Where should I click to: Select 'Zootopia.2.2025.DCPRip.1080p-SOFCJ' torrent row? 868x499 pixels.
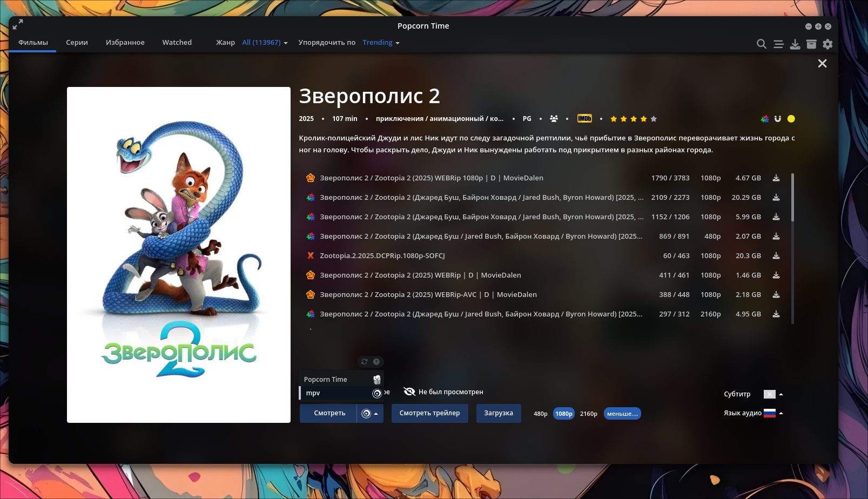tap(544, 256)
